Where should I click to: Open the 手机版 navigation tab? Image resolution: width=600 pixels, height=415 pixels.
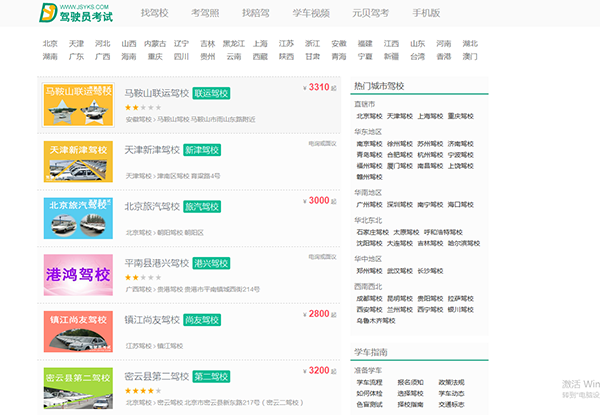426,13
